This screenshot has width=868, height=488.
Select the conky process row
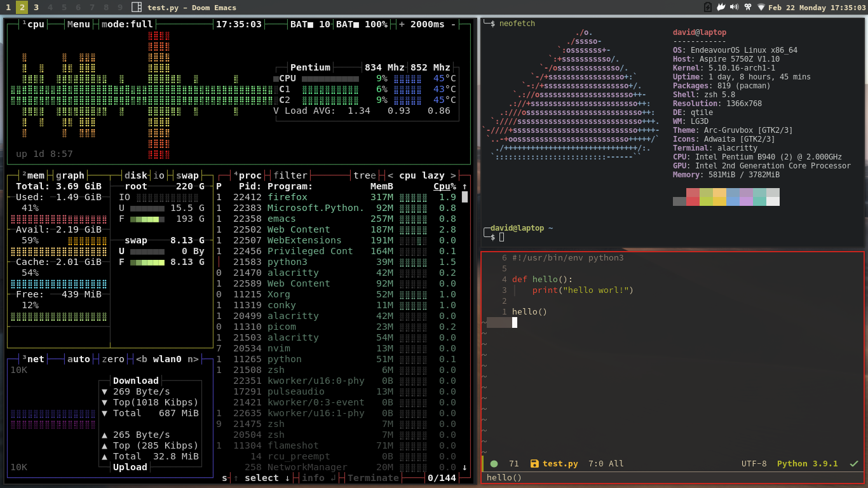[x=337, y=305]
